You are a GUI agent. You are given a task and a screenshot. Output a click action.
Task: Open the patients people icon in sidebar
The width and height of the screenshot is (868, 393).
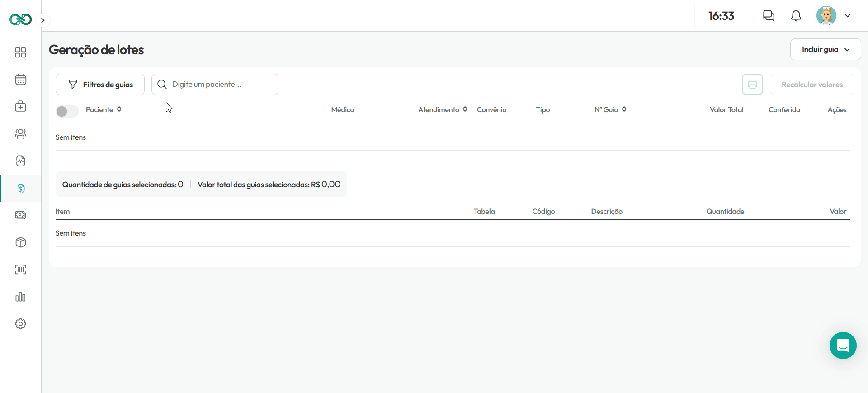(20, 134)
